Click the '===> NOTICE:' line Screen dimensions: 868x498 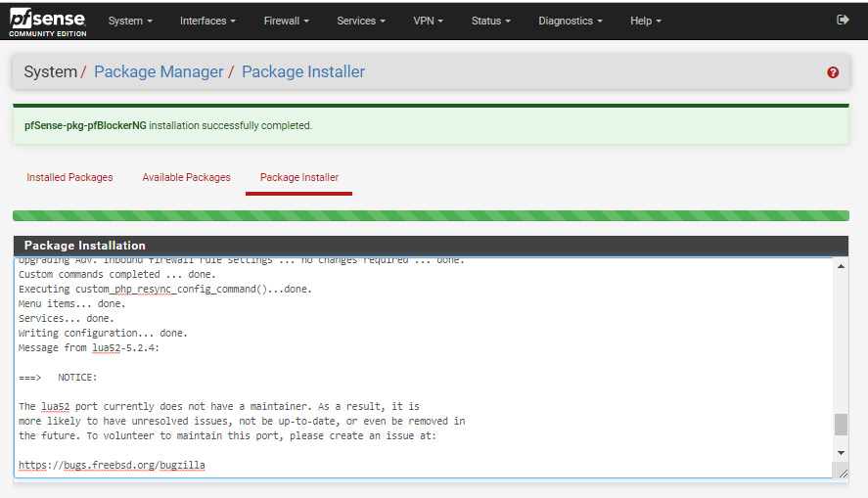pyautogui.click(x=58, y=377)
